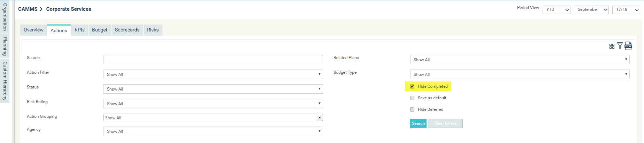Viewport: 644px width, 143px height.
Task: Expand the Action Filter dropdown
Action: [x=213, y=74]
